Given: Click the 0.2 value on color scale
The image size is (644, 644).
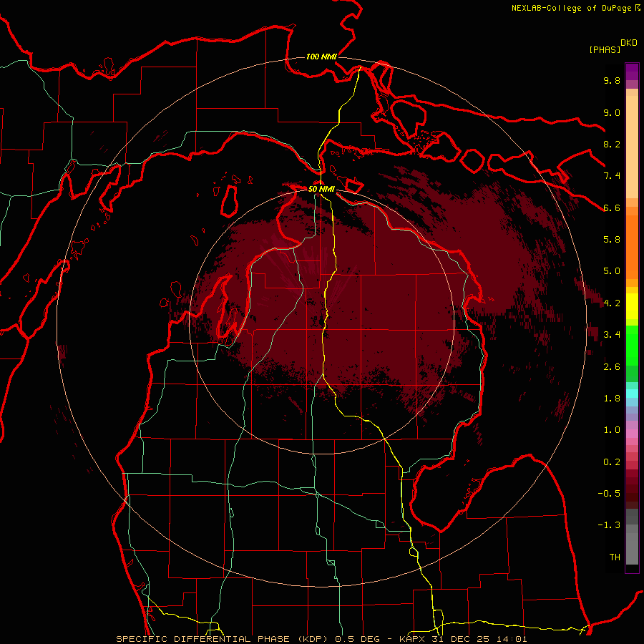Looking at the screenshot, I should (612, 462).
